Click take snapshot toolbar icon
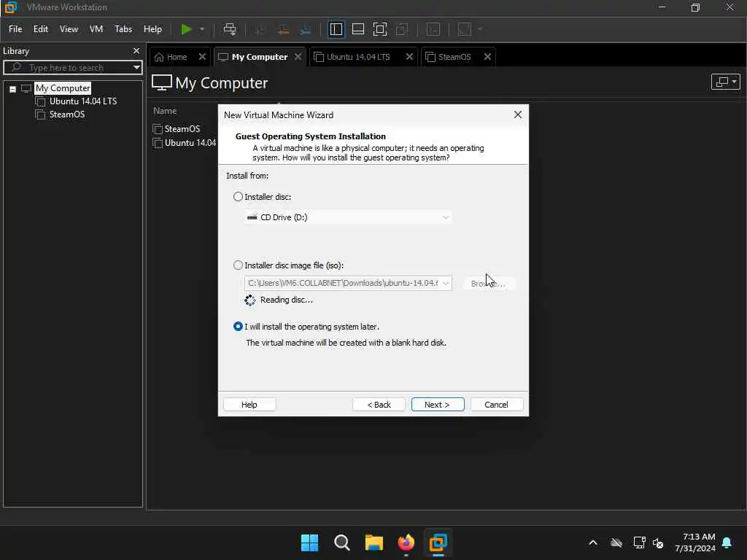 pos(260,29)
